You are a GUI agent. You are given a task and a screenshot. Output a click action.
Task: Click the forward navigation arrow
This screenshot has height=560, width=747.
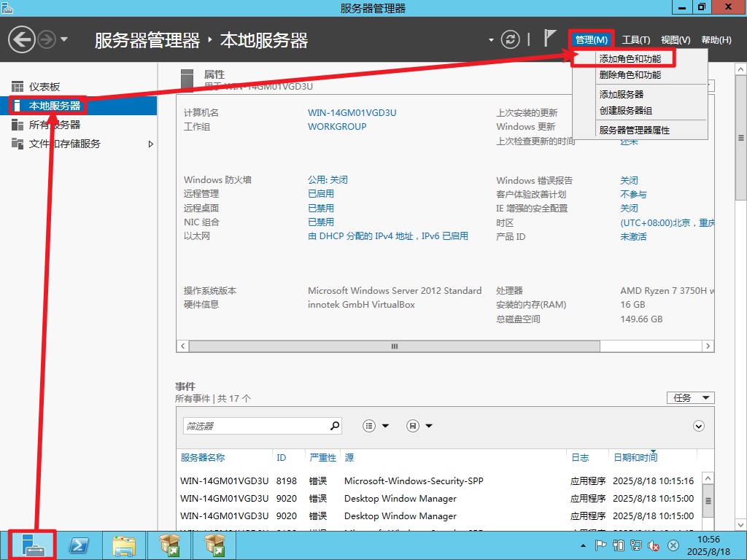(47, 39)
